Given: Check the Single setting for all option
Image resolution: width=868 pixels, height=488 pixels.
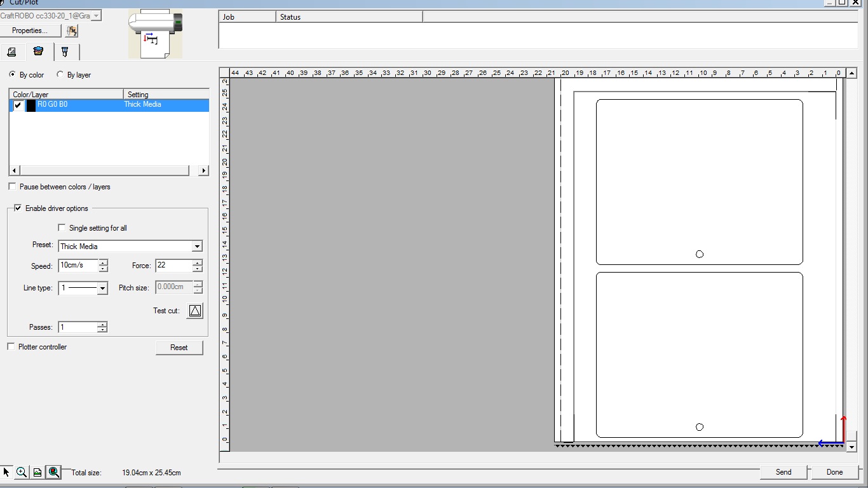Looking at the screenshot, I should pyautogui.click(x=62, y=227).
